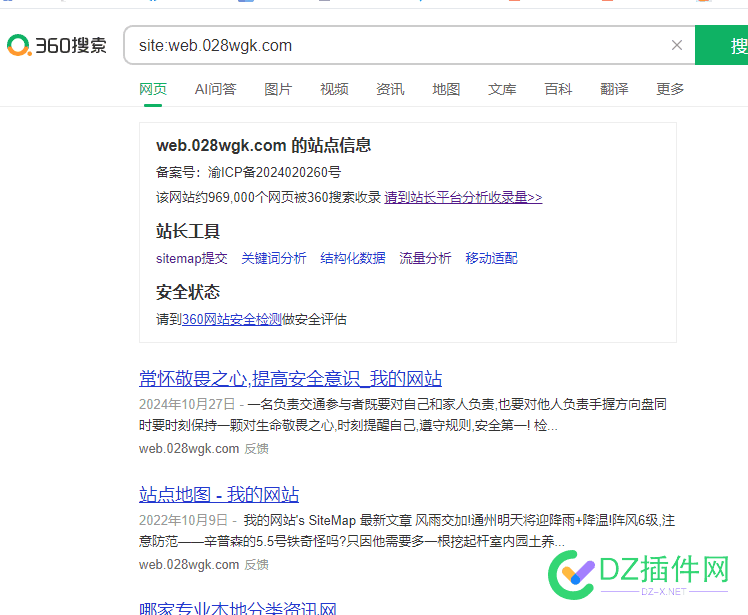
Task: Open result 常怀敬畏之心,提高安全意识_我的网站
Action: pyautogui.click(x=291, y=379)
